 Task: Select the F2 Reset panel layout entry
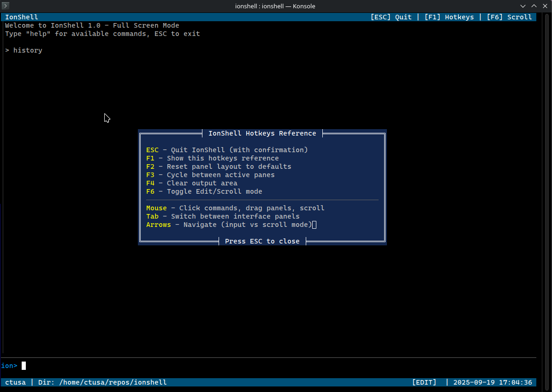click(219, 166)
